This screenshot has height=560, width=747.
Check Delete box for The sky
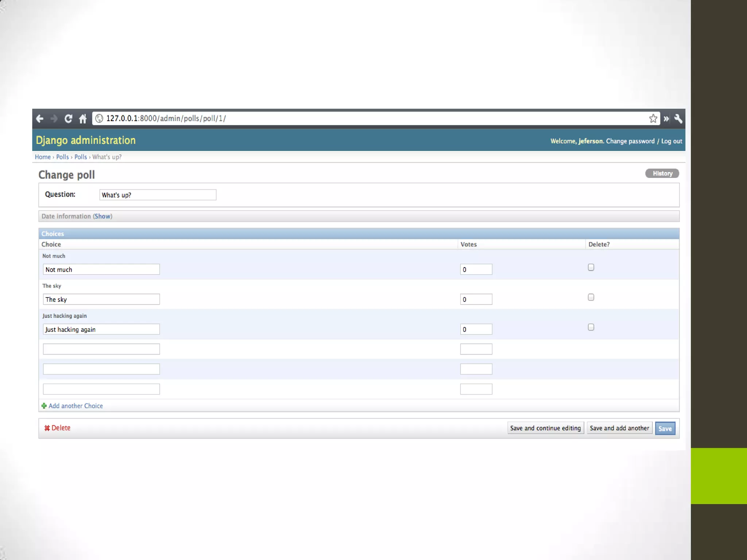(591, 297)
